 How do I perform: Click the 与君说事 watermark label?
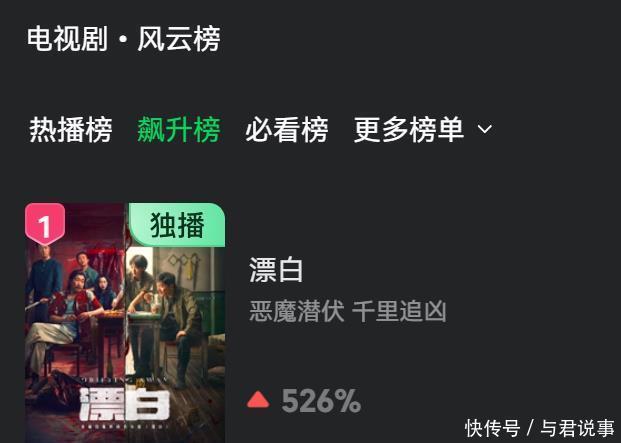coord(577,428)
